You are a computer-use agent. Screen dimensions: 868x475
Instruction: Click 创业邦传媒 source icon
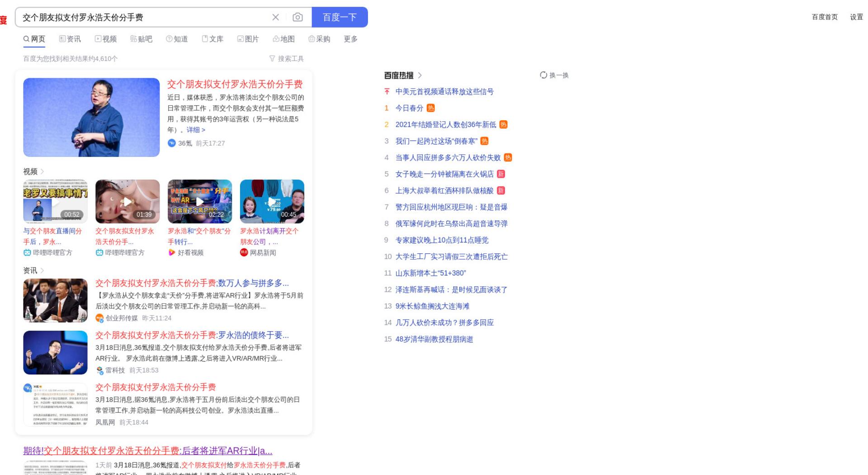[x=99, y=318]
